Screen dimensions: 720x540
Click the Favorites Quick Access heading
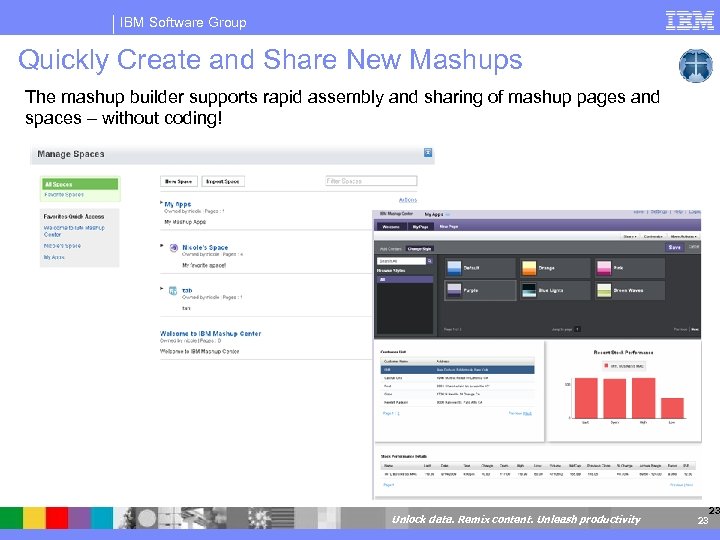pyautogui.click(x=74, y=216)
